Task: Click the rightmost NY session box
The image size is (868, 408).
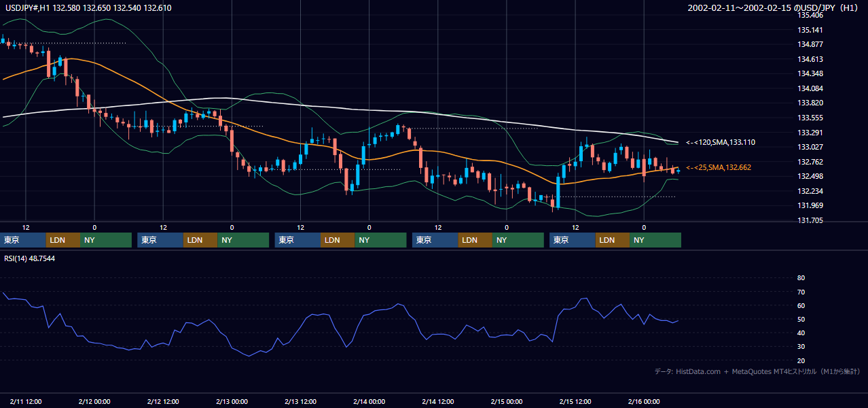Action: [655, 240]
